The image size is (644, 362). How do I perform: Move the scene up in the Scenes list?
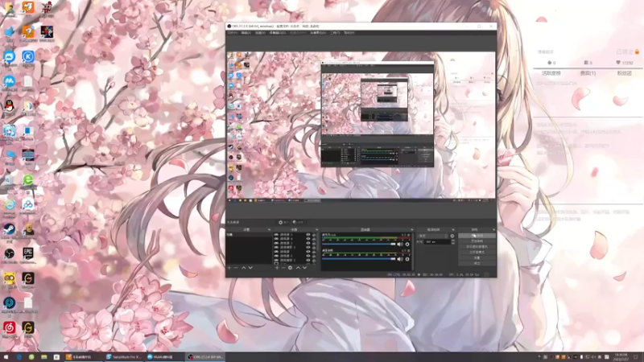(244, 268)
